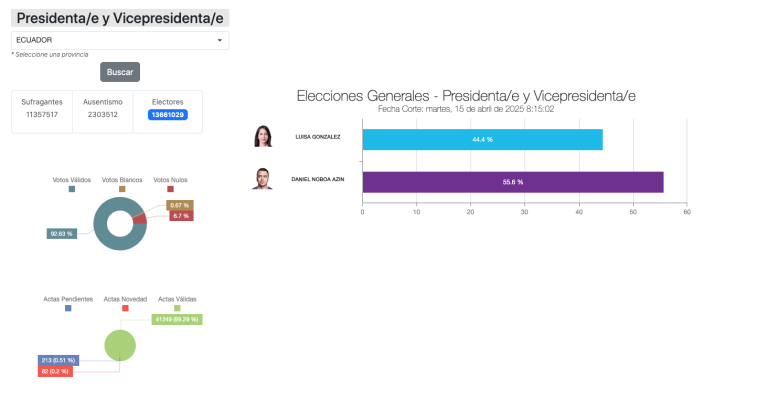Click the dropdown arrow next to ECUADOR
This screenshot has height=409, width=768.
(219, 40)
